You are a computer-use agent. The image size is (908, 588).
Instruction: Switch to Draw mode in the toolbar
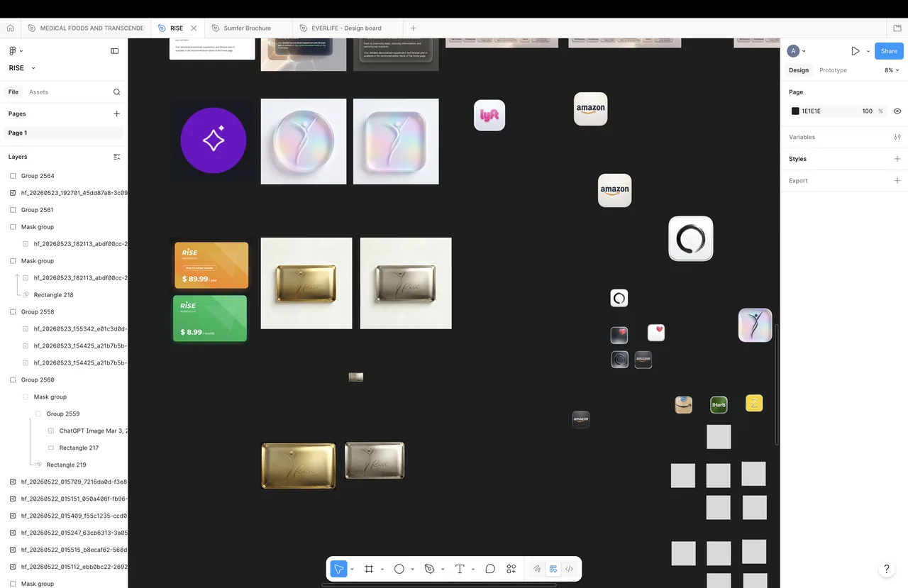click(x=537, y=569)
